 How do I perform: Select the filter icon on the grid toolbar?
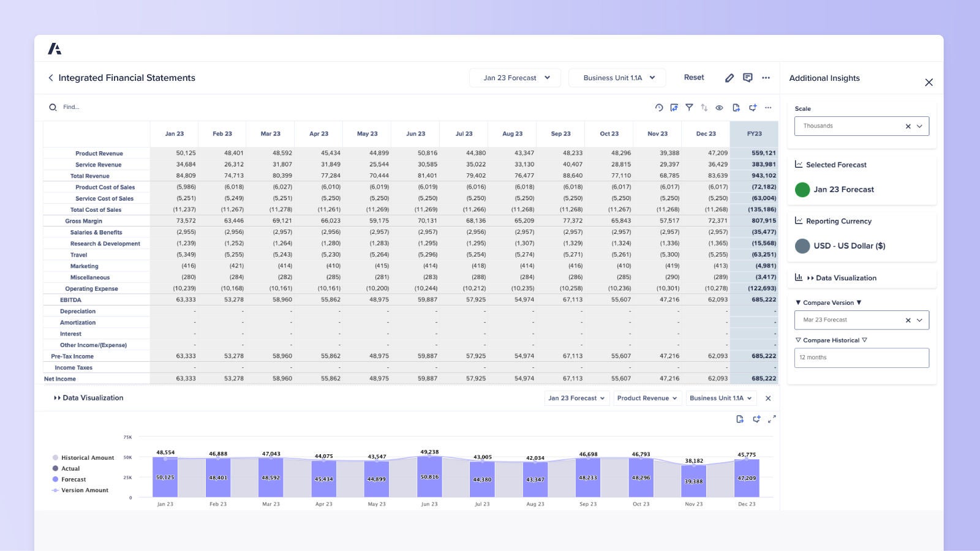pos(690,107)
